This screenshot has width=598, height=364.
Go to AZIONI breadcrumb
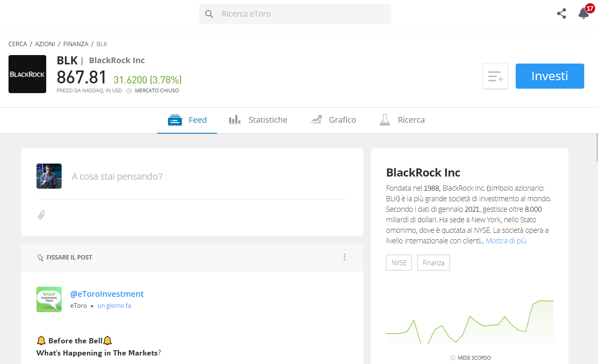click(x=45, y=44)
